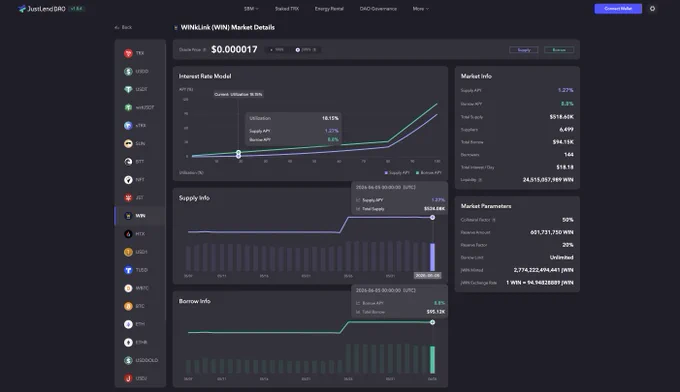Screen dimensions: 680x392
Task: Select SUN token icon in sidebar
Action: click(x=128, y=144)
